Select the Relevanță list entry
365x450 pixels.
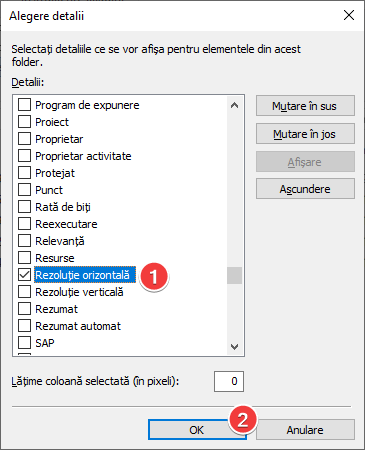coord(60,241)
